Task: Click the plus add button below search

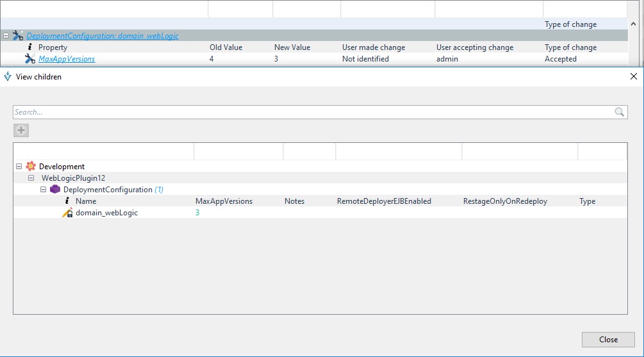Action: point(21,131)
